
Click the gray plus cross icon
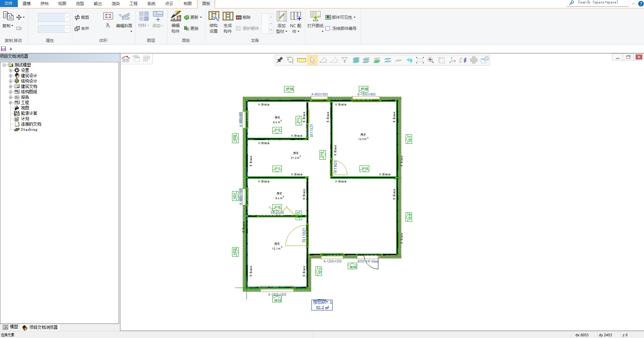(474, 60)
